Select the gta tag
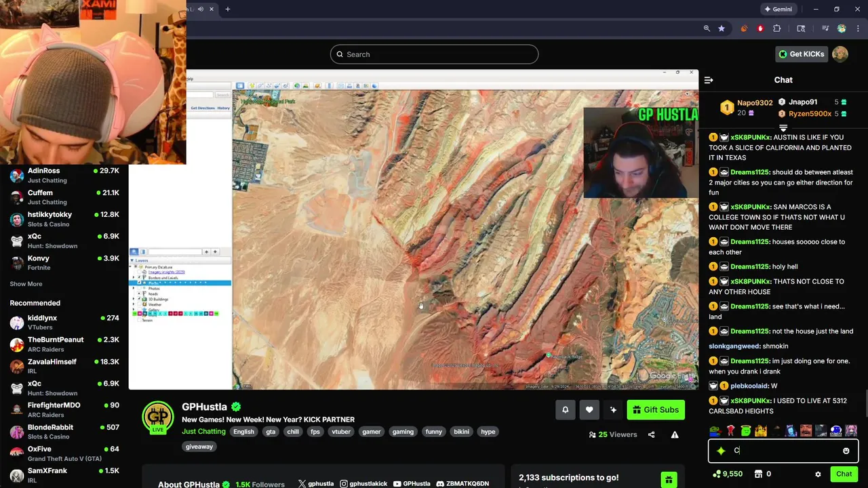 271,432
